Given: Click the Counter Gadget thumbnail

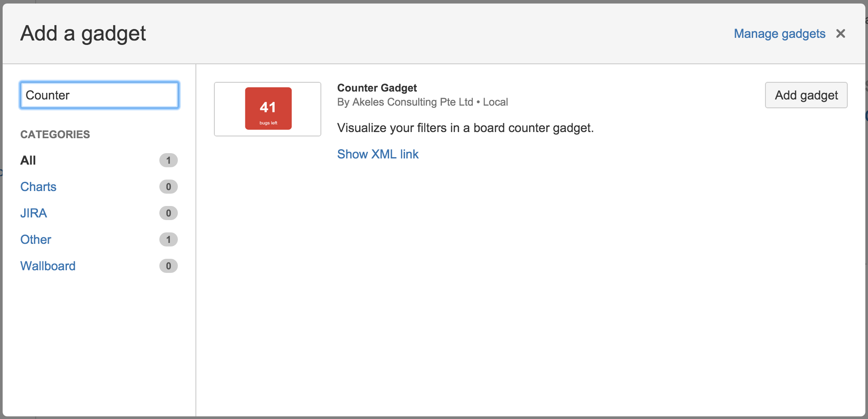Looking at the screenshot, I should pos(268,108).
